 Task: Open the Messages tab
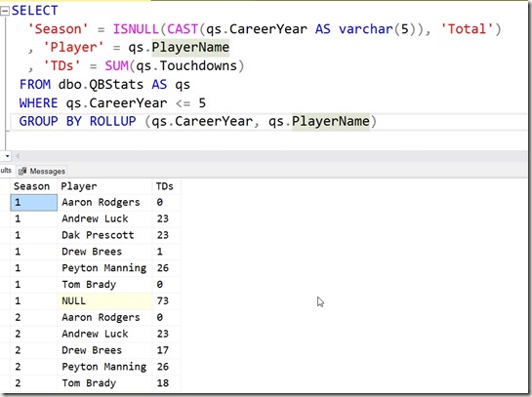(x=42, y=171)
